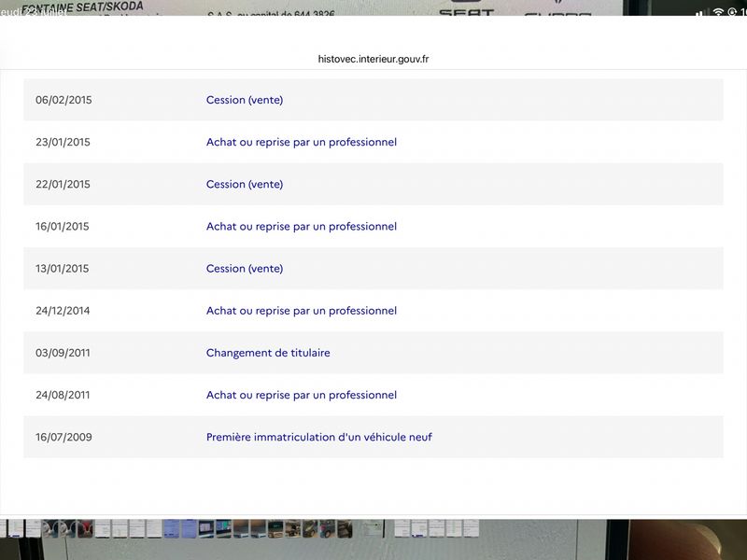The image size is (747, 560).
Task: Open Achat ou reprise entry dated 23/01/2015
Action: [301, 142]
